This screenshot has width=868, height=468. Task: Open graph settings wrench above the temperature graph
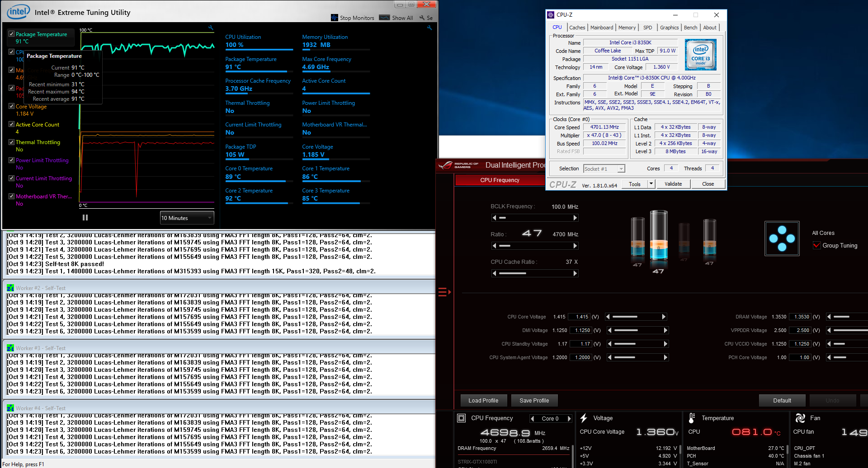point(211,28)
